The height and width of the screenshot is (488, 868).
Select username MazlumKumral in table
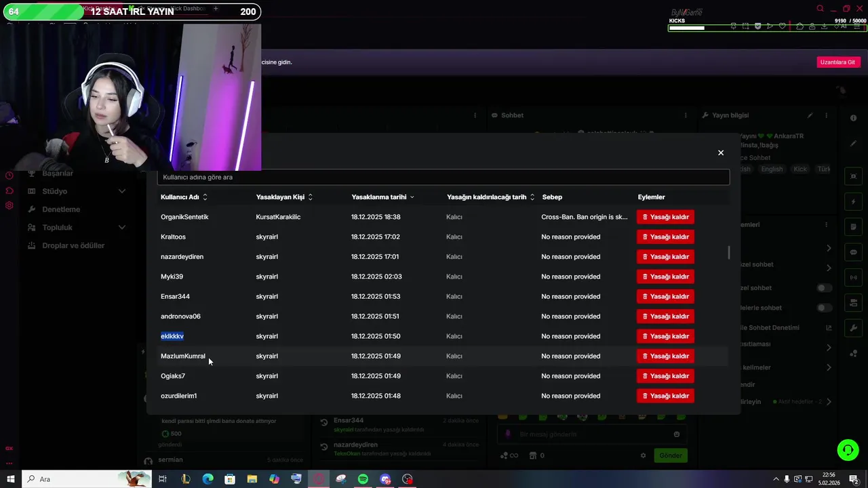[x=183, y=356]
